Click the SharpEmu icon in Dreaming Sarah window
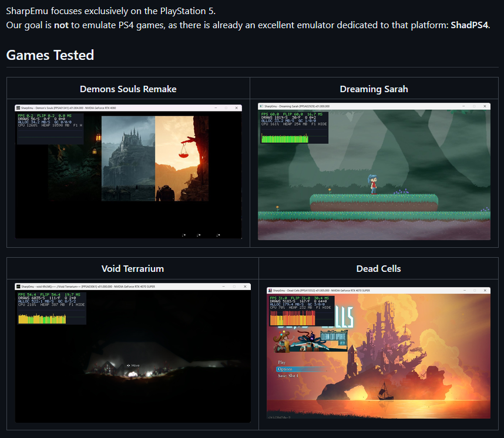The image size is (504, 438). 261,106
